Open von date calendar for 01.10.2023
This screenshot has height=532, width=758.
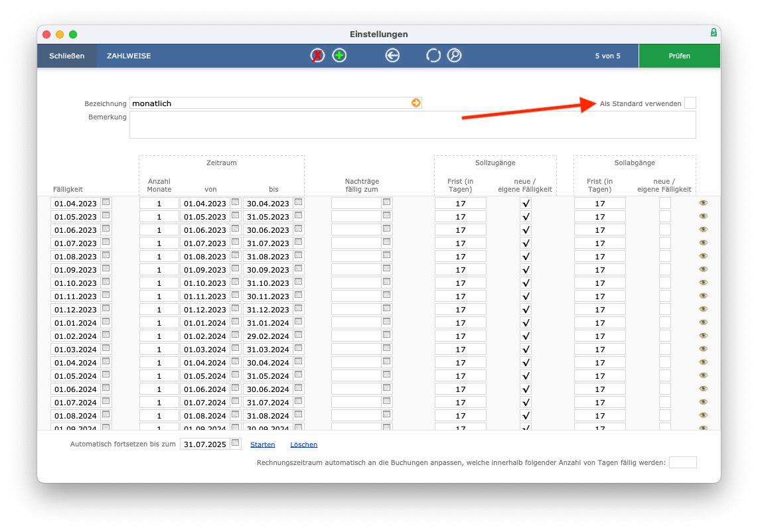[x=236, y=282]
